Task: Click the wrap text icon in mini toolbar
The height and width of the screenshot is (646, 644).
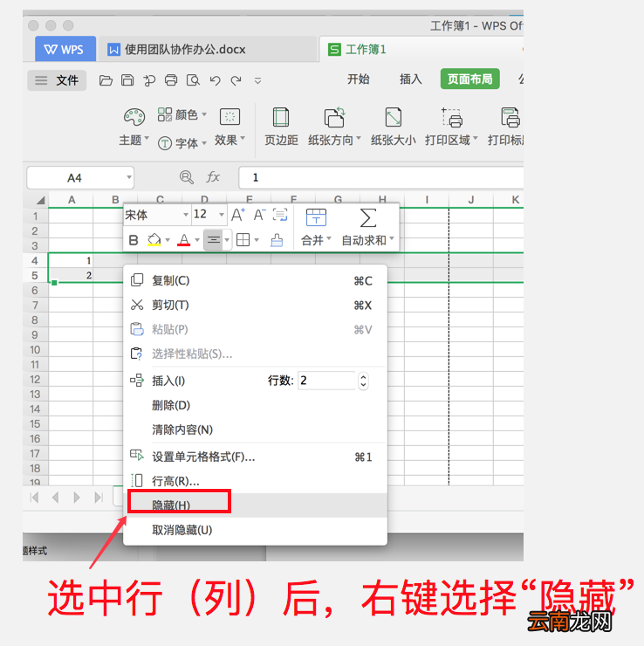Action: (280, 215)
